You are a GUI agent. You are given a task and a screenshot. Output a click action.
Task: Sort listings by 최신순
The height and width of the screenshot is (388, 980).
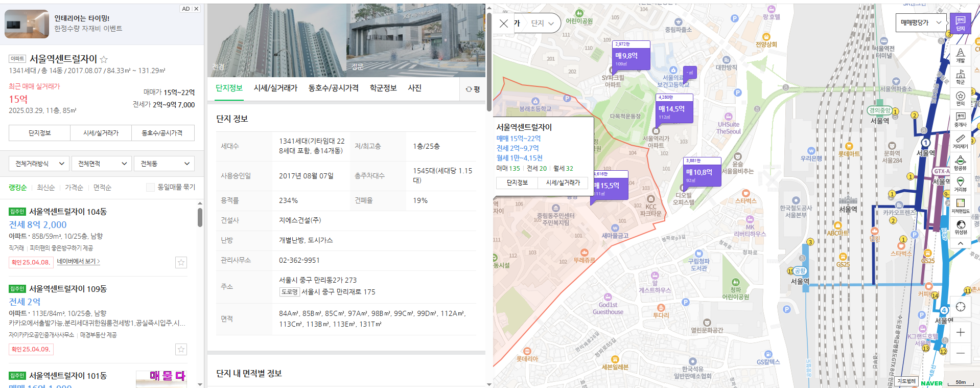tap(46, 188)
